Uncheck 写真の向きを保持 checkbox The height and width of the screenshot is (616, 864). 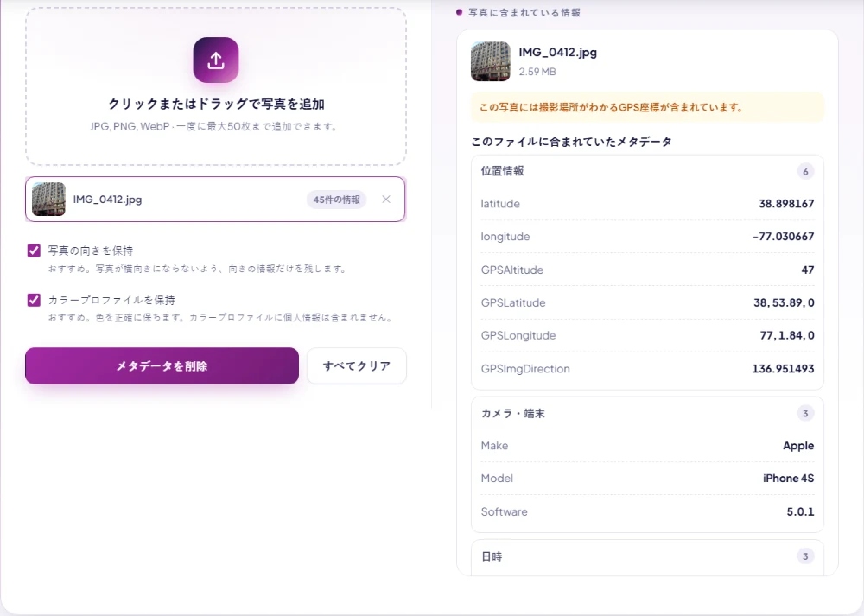pos(34,251)
